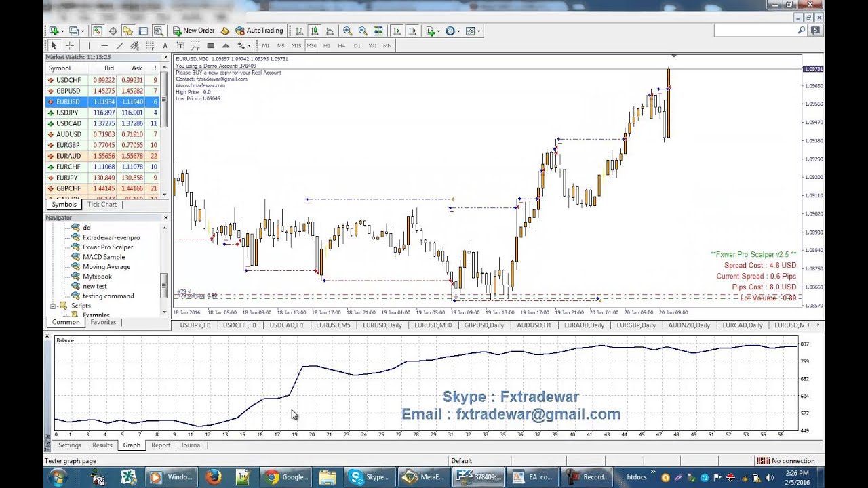Open Strategy Tester toolbar icon

pos(158,30)
